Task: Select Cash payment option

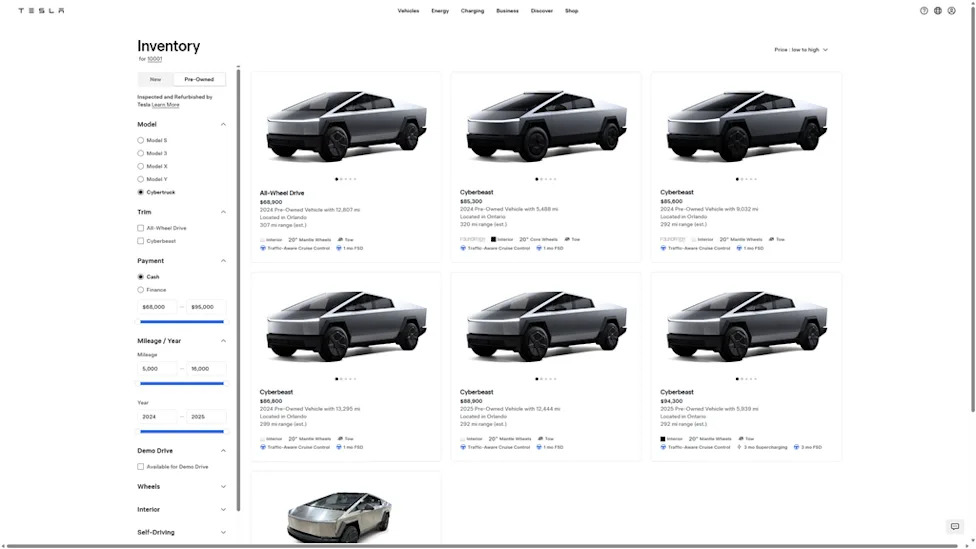Action: (x=141, y=277)
